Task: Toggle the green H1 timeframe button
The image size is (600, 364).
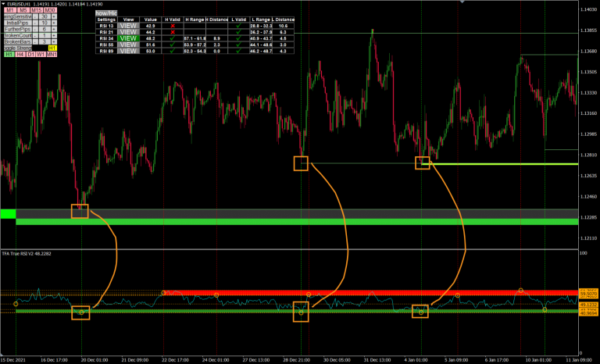Action: coord(9,55)
